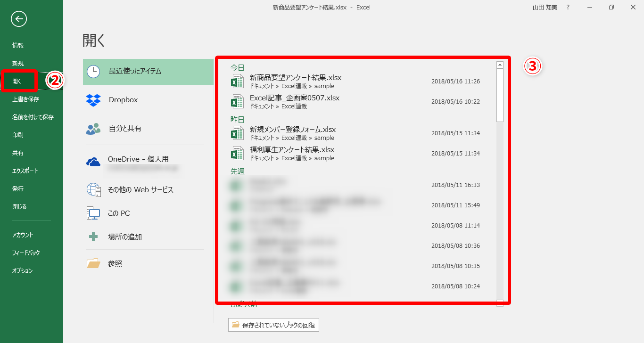The image size is (644, 343).
Task: Select the 最近使ったアイテム clock icon
Action: [93, 72]
